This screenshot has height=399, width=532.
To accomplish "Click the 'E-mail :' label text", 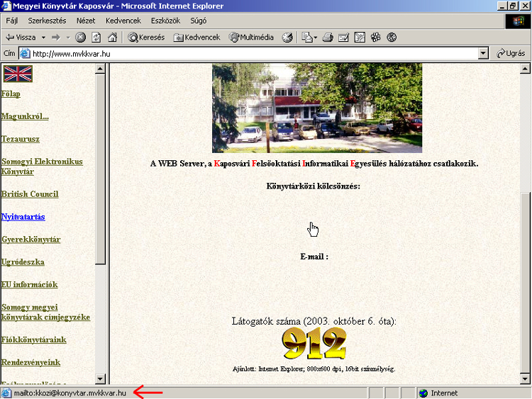I will tap(314, 257).
